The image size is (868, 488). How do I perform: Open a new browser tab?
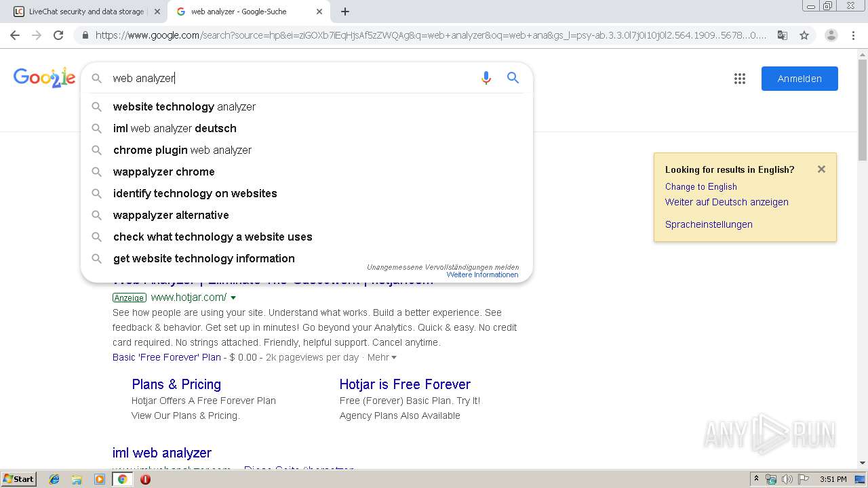point(345,12)
